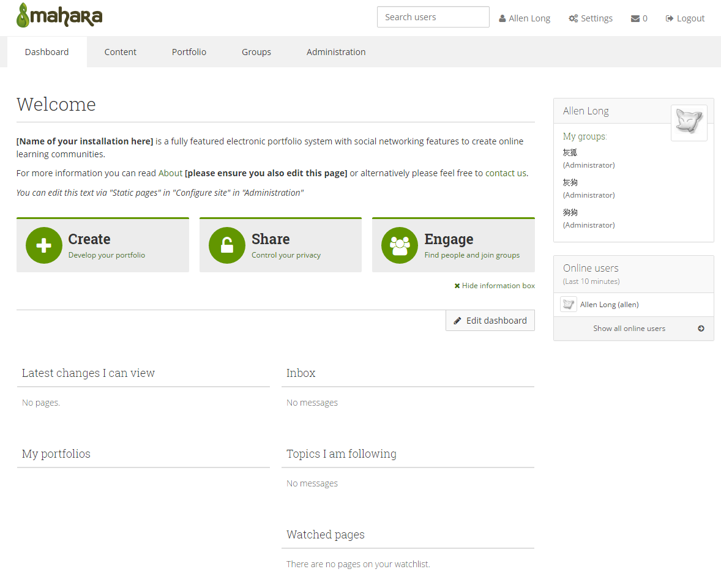
Task: Click small avatar next to Allen Long (allen)
Action: 569,304
